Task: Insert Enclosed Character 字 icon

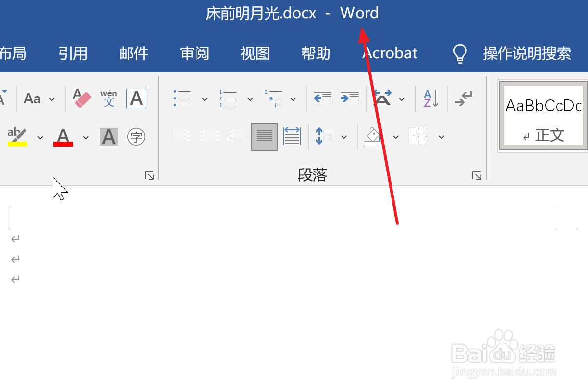Action: click(x=136, y=137)
